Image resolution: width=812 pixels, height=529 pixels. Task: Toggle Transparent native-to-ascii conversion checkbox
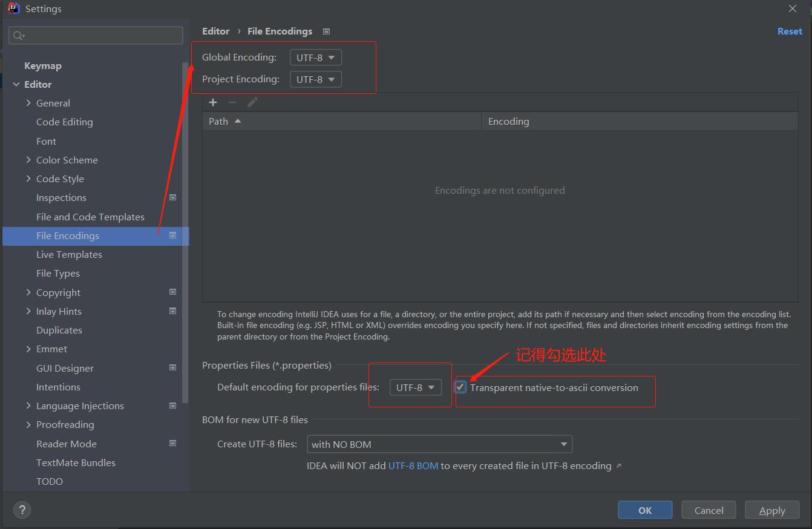pyautogui.click(x=461, y=387)
